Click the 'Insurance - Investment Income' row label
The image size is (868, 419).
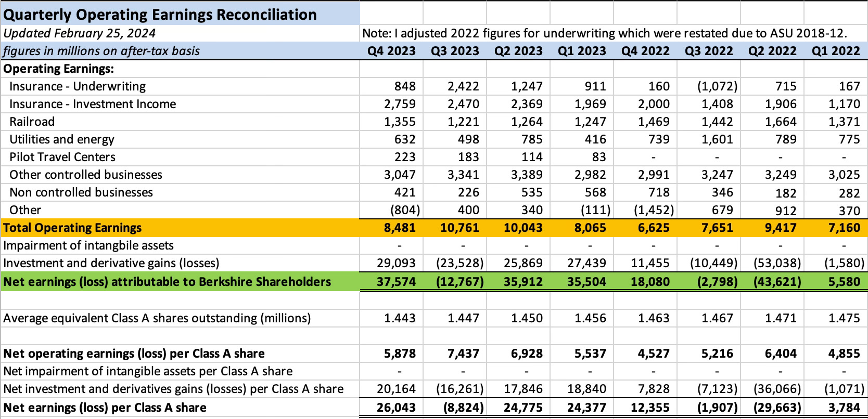(x=93, y=104)
